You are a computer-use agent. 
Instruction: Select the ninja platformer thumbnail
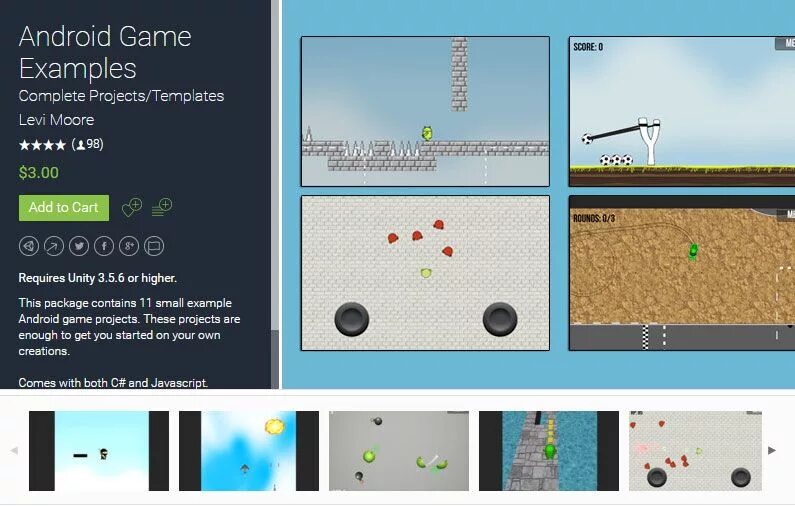[99, 451]
